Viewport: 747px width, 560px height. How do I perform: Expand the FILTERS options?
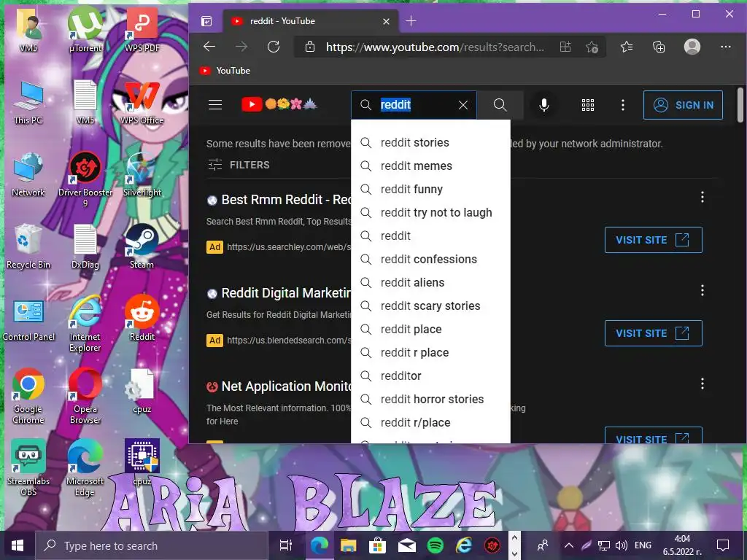(239, 165)
